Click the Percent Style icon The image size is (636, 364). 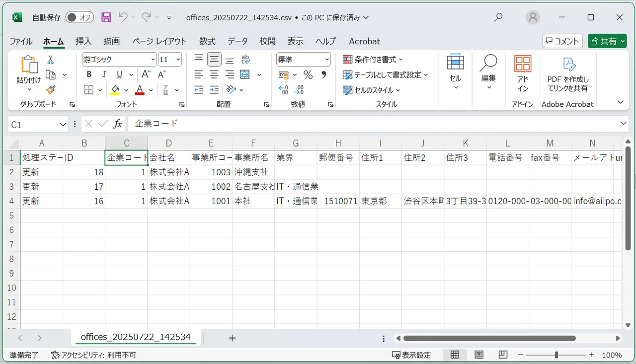pos(308,74)
